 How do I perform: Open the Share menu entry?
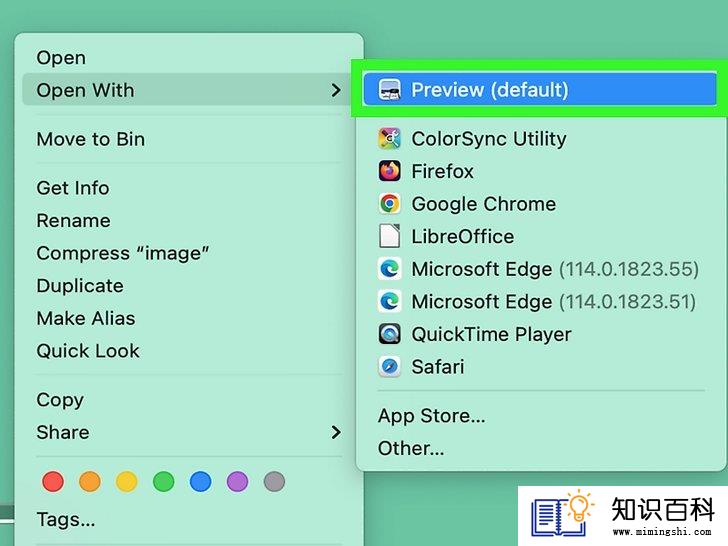point(189,432)
